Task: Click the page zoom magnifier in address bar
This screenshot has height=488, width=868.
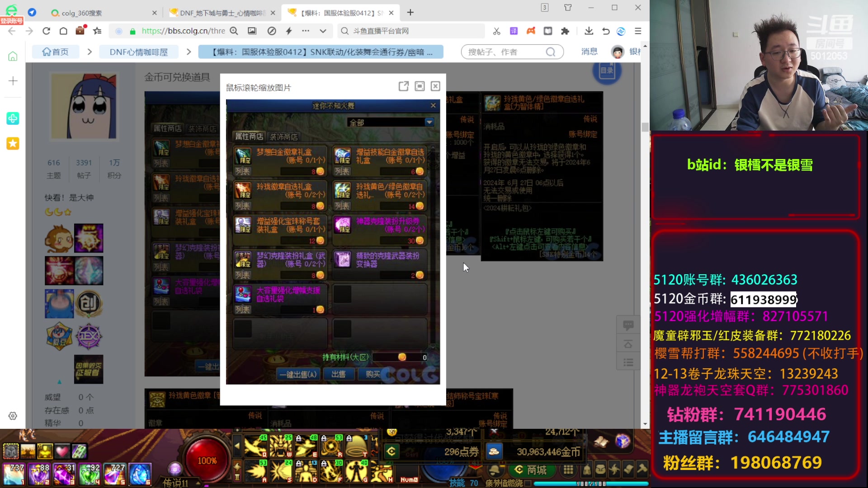Action: coord(234,31)
